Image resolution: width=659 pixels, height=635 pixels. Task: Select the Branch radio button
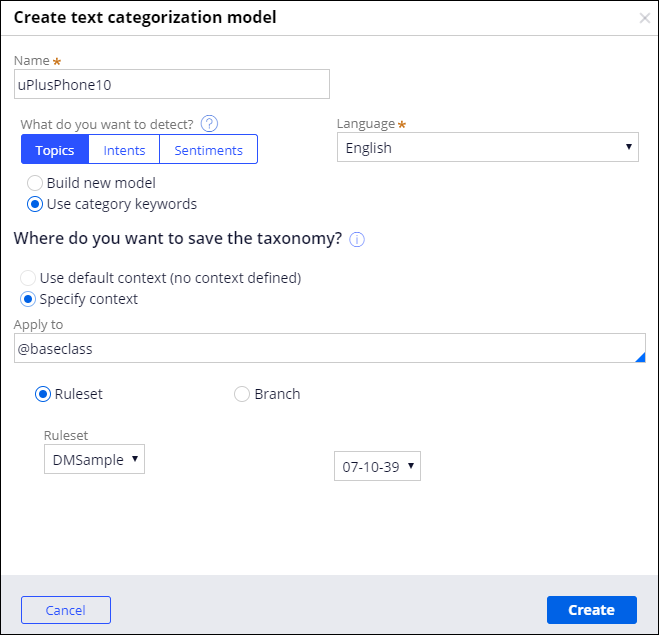(x=242, y=394)
